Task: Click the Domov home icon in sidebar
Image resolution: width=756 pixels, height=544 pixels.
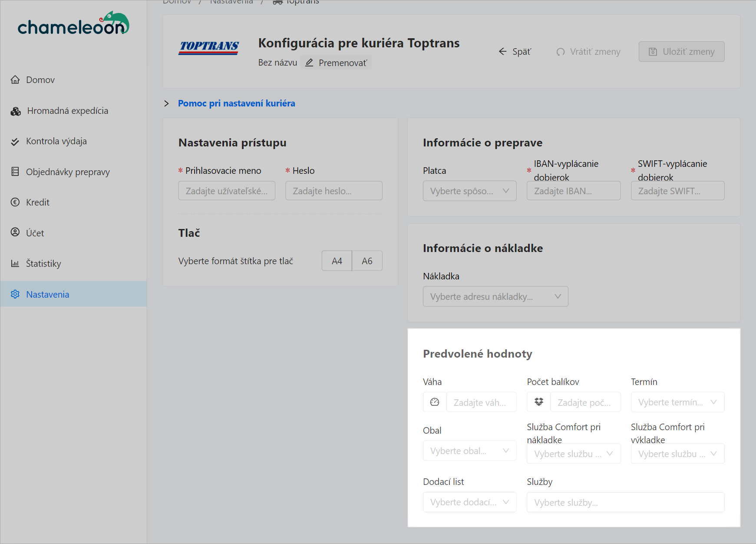Action: (x=15, y=80)
